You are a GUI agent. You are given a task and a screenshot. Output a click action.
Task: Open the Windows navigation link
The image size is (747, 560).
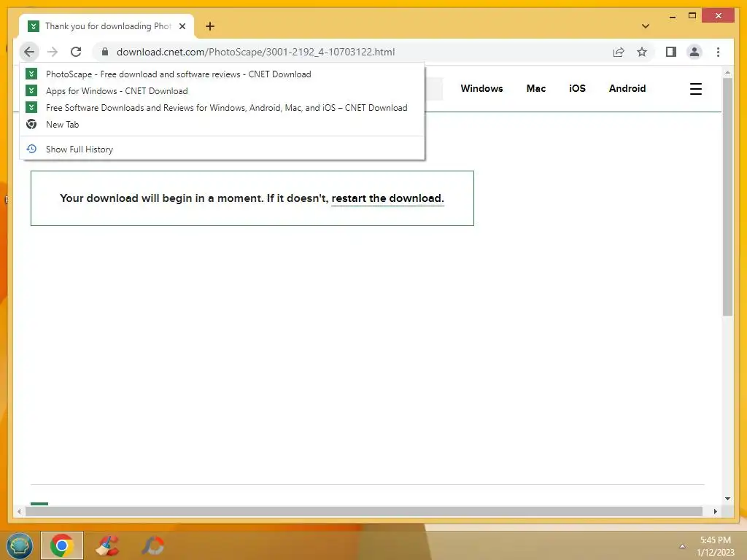coord(481,88)
